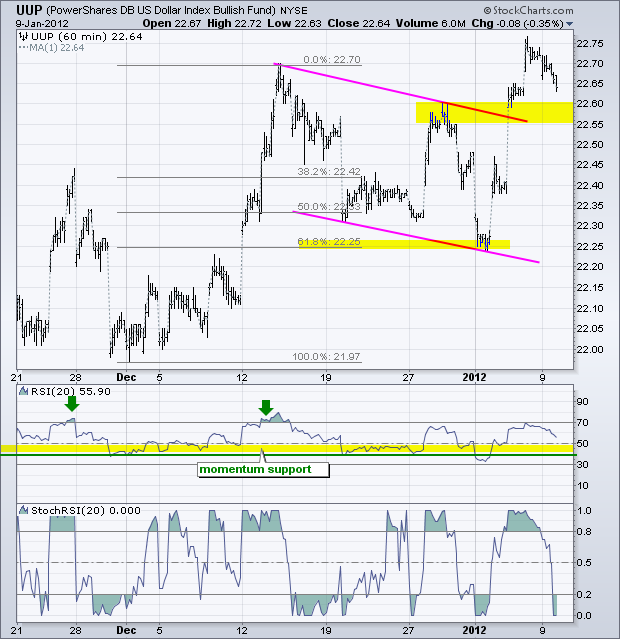Select the UUP candlestick icon in the price legend

tap(24, 37)
